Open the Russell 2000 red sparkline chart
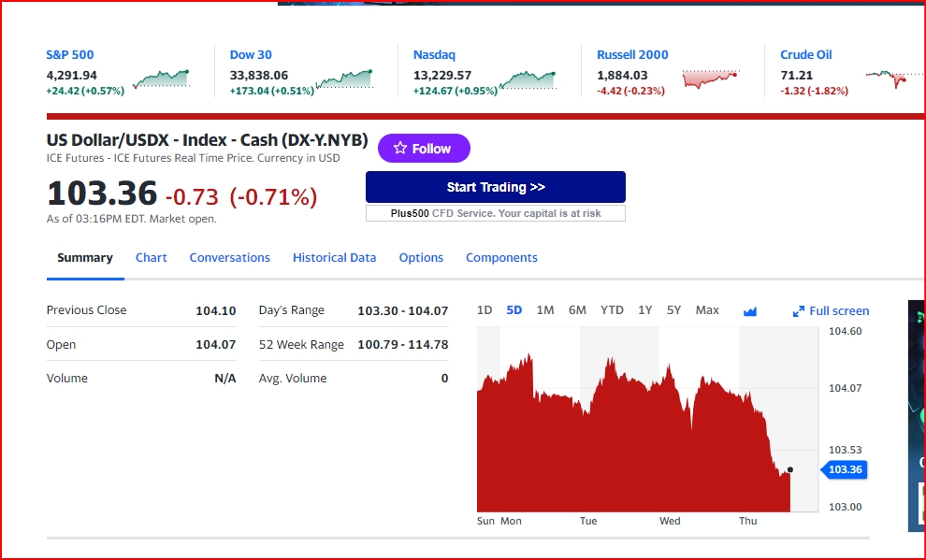 click(711, 79)
